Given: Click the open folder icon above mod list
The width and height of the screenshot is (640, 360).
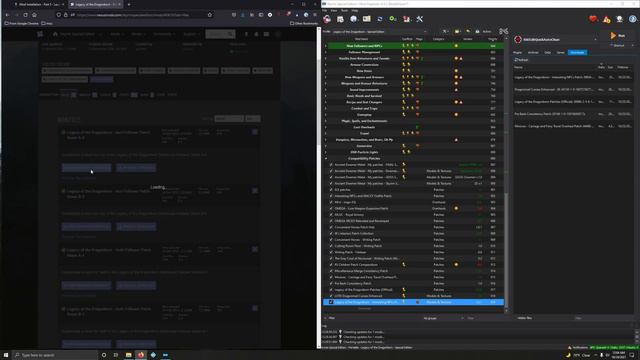Looking at the screenshot, I should (x=457, y=31).
